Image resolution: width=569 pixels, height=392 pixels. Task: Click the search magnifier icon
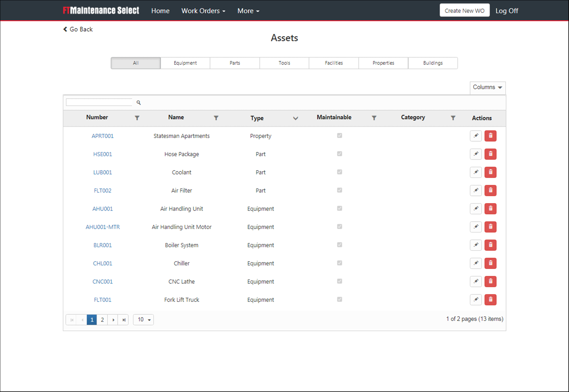click(139, 103)
